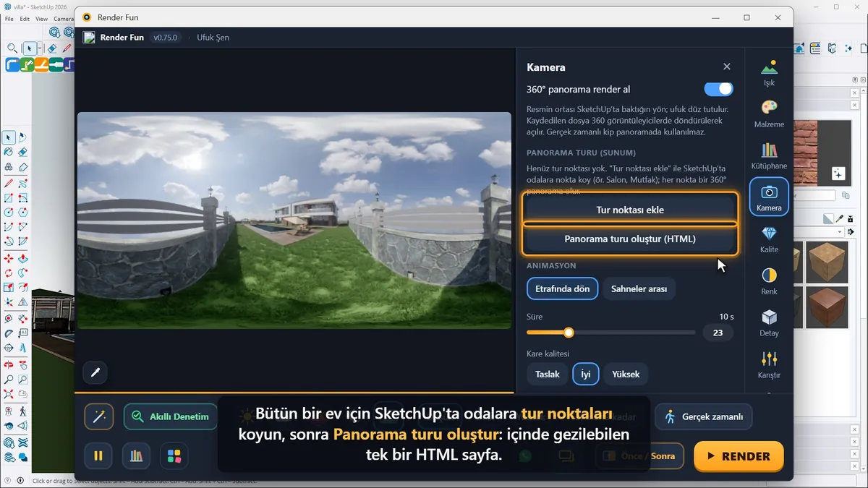The image size is (868, 488).
Task: Click SketchUp's red pencil icon in top toolbar
Action: 67,48
